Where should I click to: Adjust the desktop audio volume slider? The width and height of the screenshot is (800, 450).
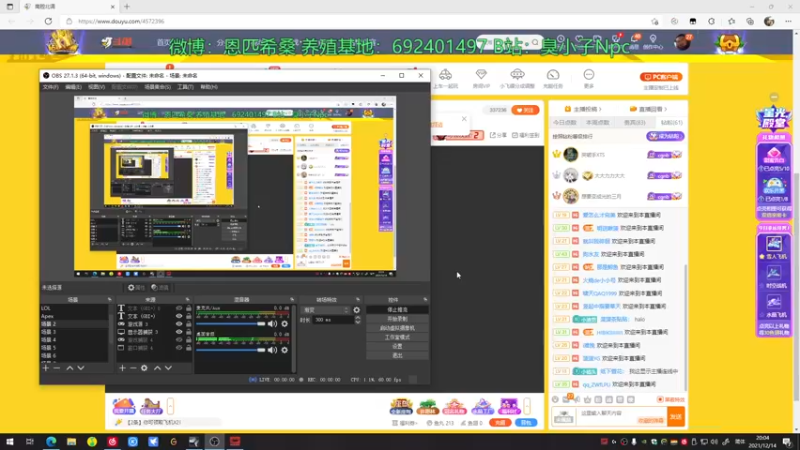[x=231, y=350]
